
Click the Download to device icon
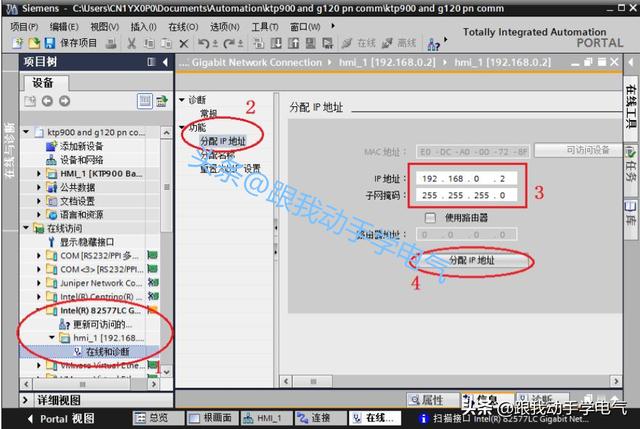coord(276,43)
